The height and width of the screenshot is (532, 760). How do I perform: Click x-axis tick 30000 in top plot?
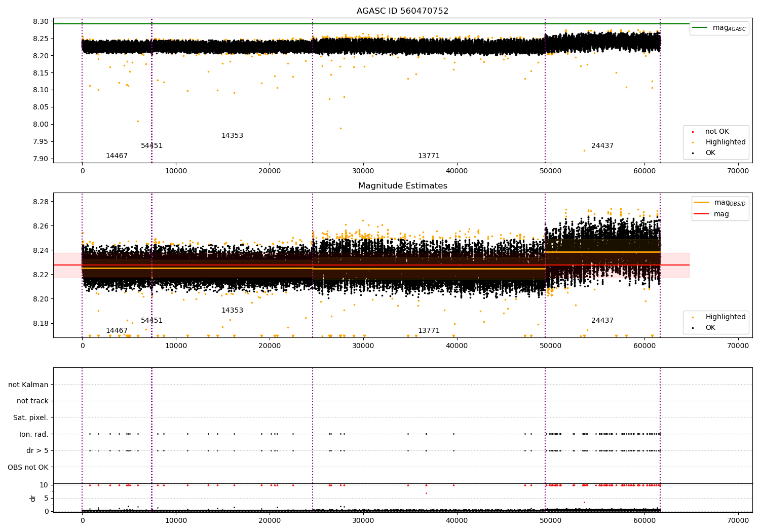(x=363, y=171)
